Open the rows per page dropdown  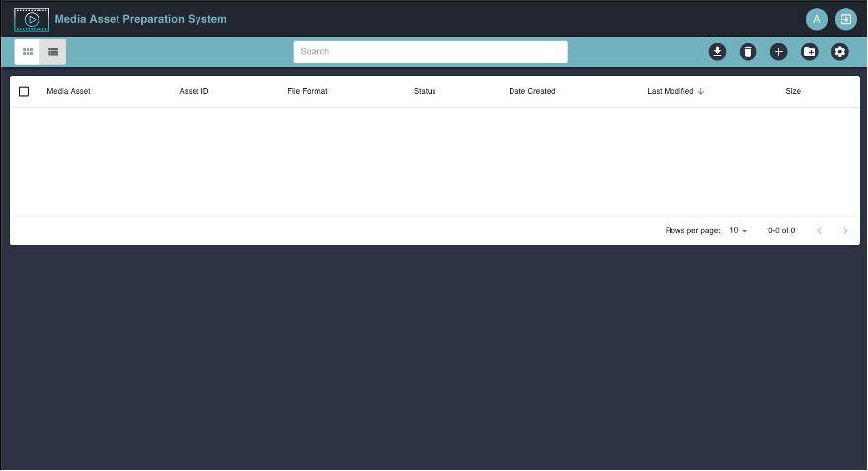(738, 230)
